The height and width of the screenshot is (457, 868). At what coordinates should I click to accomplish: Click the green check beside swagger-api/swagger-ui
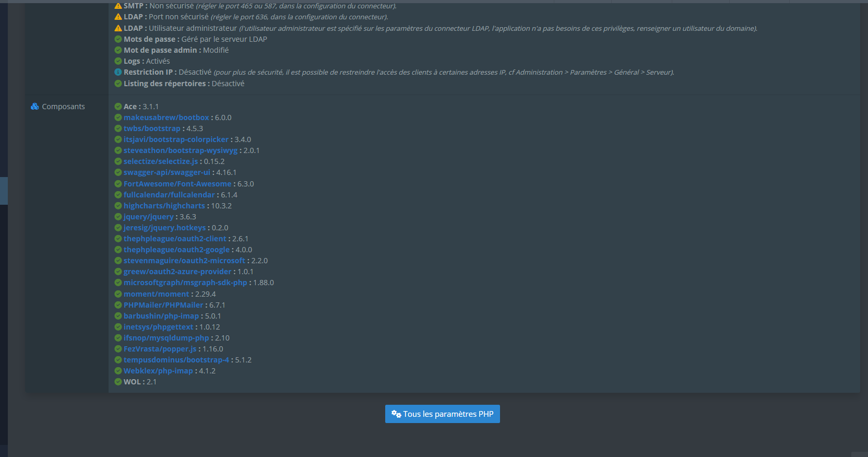pyautogui.click(x=118, y=172)
